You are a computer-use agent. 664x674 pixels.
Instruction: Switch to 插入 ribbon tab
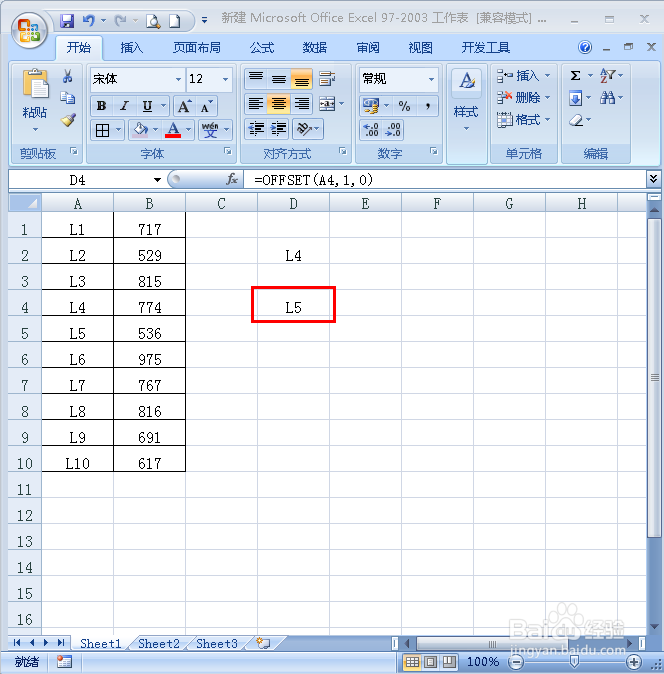click(132, 47)
